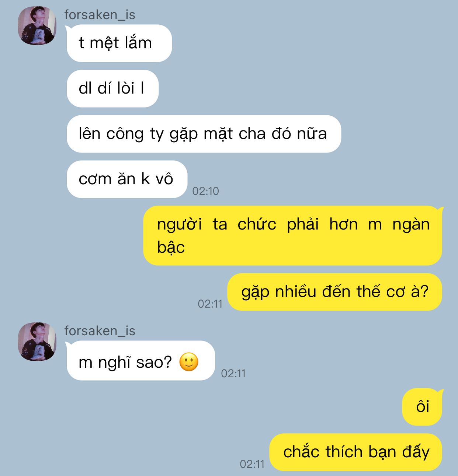Image resolution: width=458 pixels, height=476 pixels.
Task: Click the smiley emoji in the message
Action: [x=189, y=362]
